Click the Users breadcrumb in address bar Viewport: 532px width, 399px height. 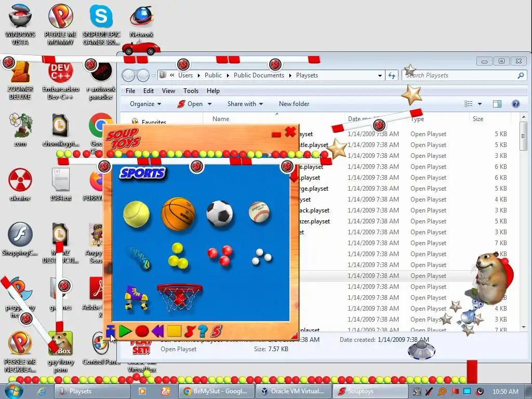tap(185, 75)
